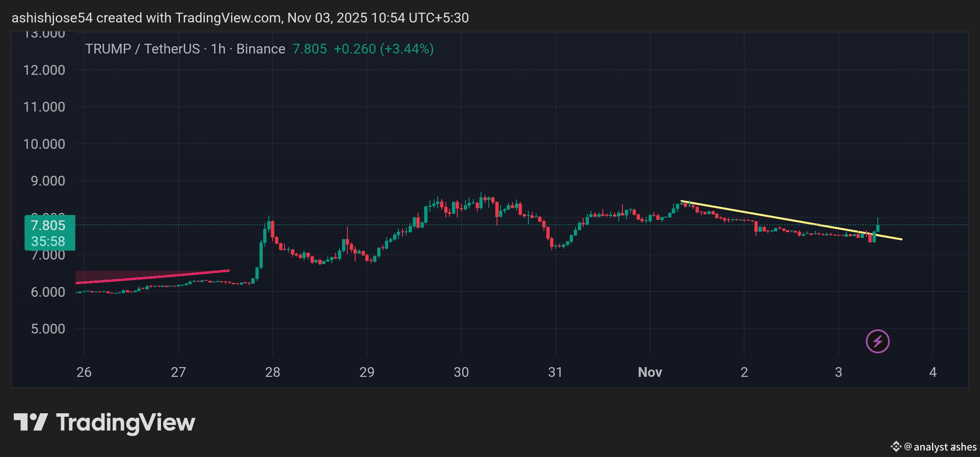The image size is (980, 457).
Task: Click the Nov label on time axis
Action: pyautogui.click(x=650, y=372)
